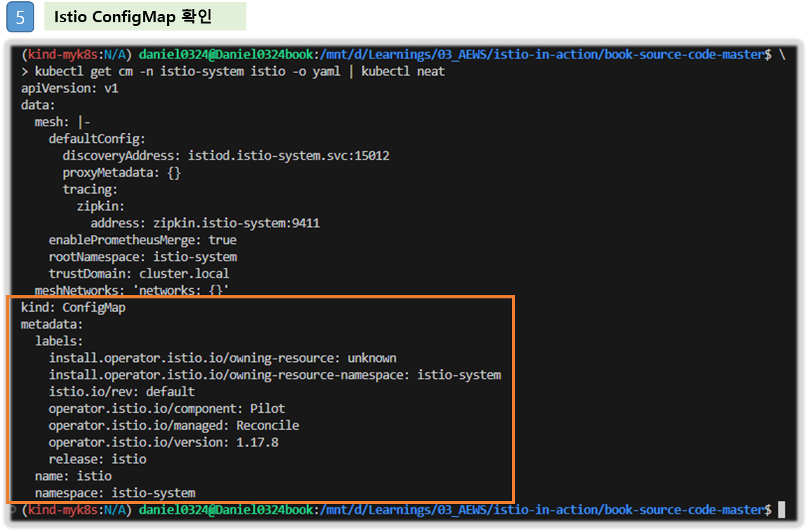The height and width of the screenshot is (532, 808).
Task: Click the 'istio.io/rev: default' line
Action: pos(122,392)
